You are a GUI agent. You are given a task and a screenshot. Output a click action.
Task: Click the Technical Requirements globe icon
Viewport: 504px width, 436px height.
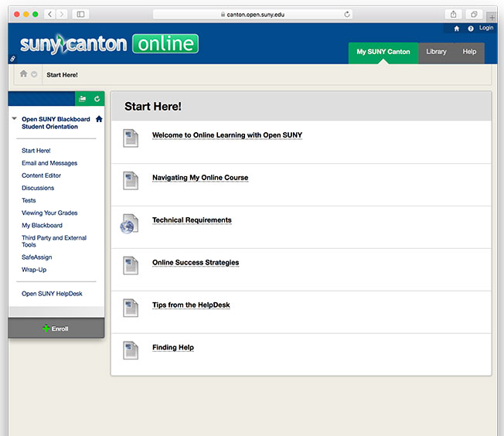click(129, 223)
